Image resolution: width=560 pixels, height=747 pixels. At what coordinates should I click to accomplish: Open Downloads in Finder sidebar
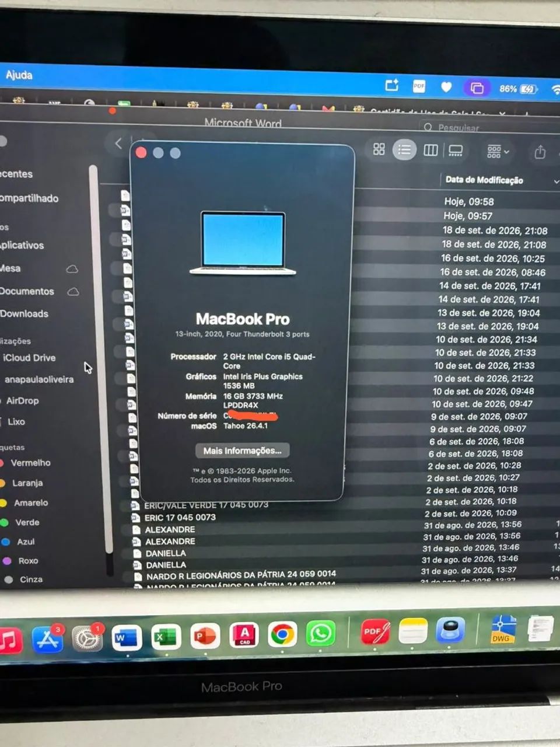click(24, 313)
